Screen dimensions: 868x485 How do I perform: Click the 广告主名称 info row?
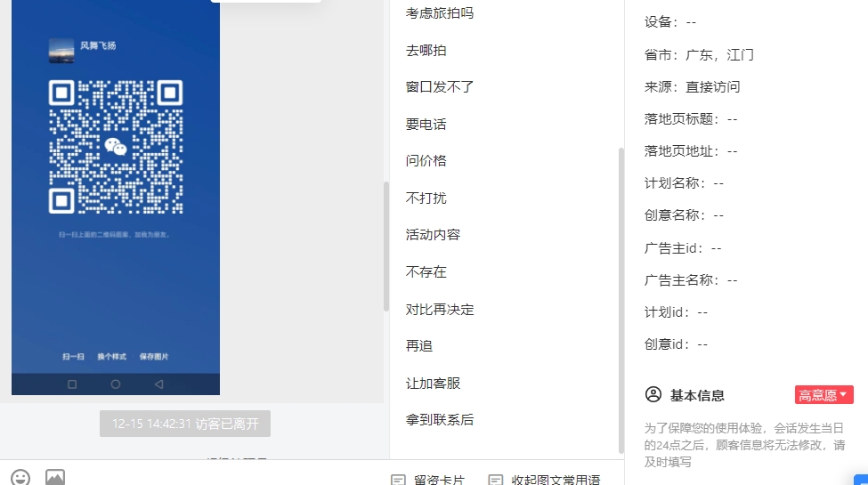click(x=690, y=280)
